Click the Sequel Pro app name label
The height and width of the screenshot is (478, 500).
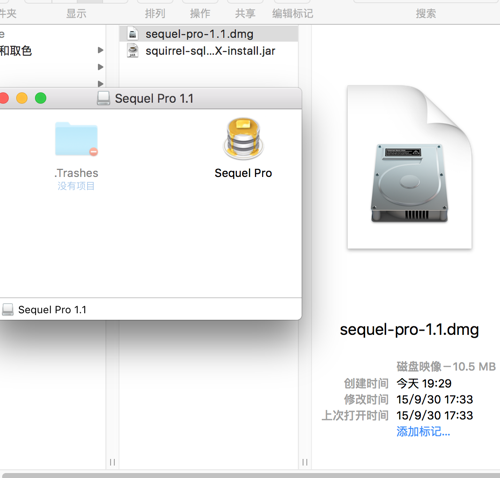click(243, 173)
